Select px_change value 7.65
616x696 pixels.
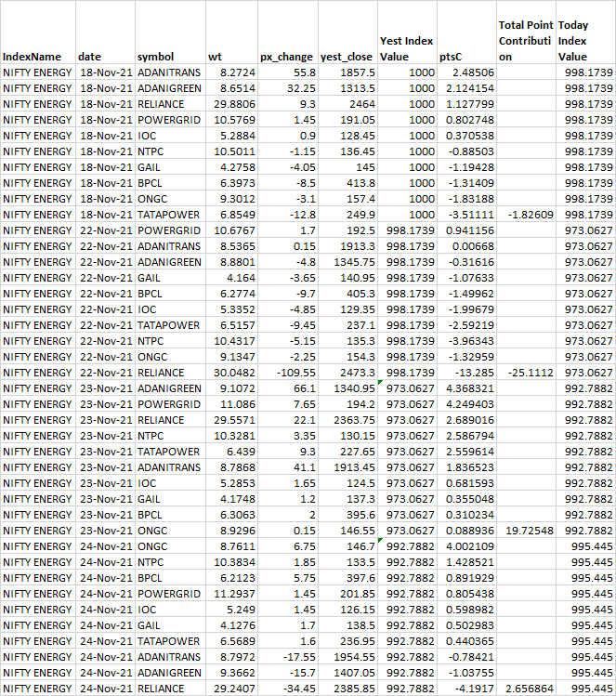point(305,404)
